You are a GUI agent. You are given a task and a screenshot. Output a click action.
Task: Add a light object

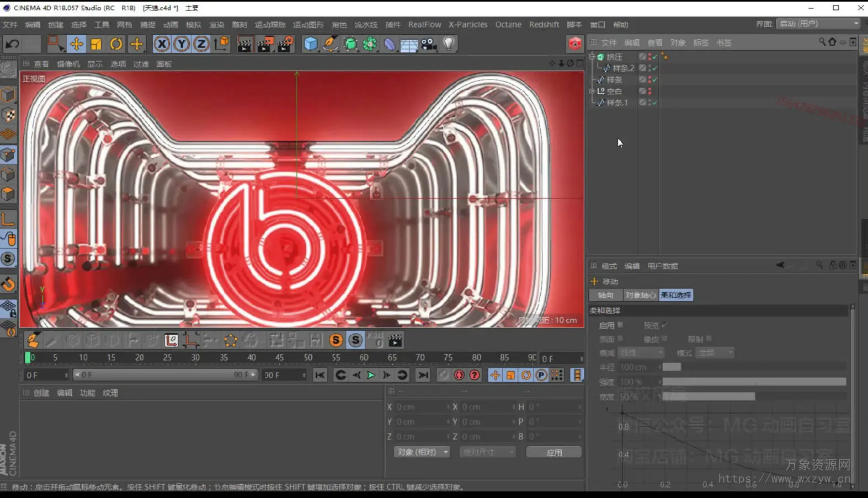pos(449,44)
